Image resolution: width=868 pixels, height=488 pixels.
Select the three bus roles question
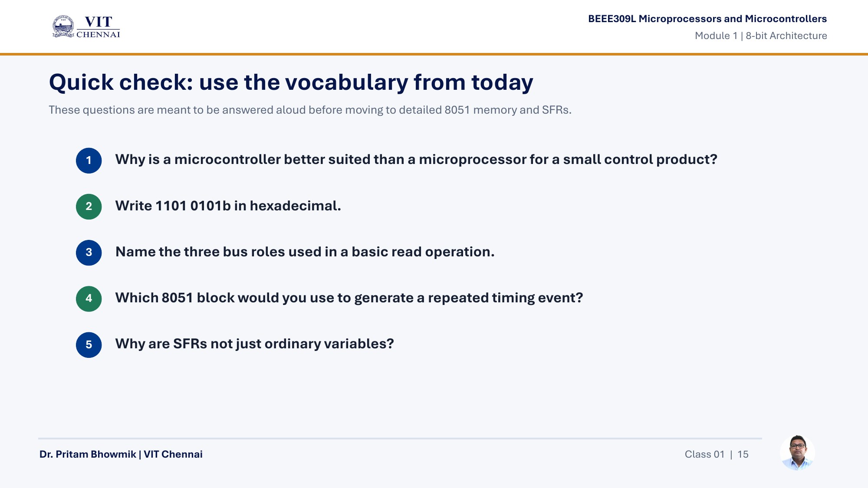pos(305,252)
